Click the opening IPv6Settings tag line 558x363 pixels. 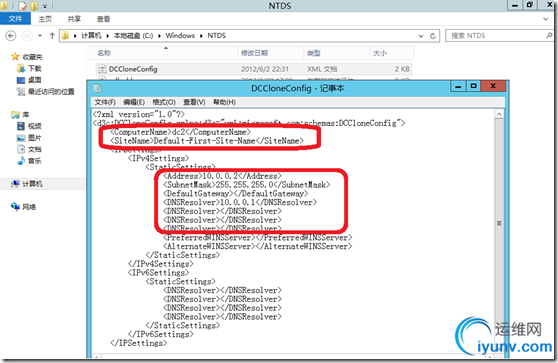point(158,273)
